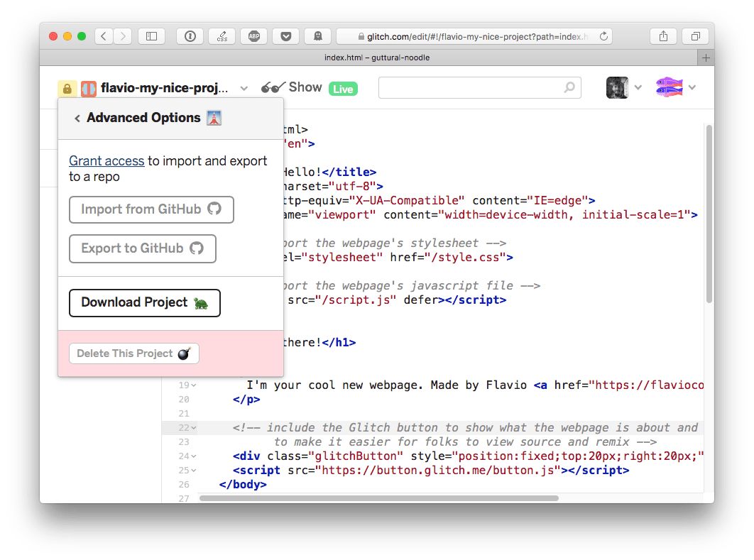
Task: Open the project name dropdown chevron
Action: 244,89
